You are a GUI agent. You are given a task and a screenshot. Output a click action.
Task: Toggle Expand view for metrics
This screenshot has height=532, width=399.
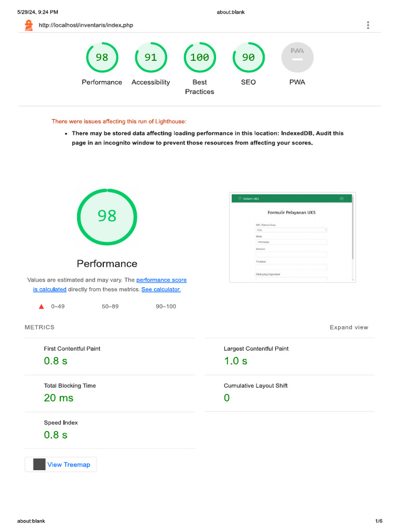click(x=349, y=327)
